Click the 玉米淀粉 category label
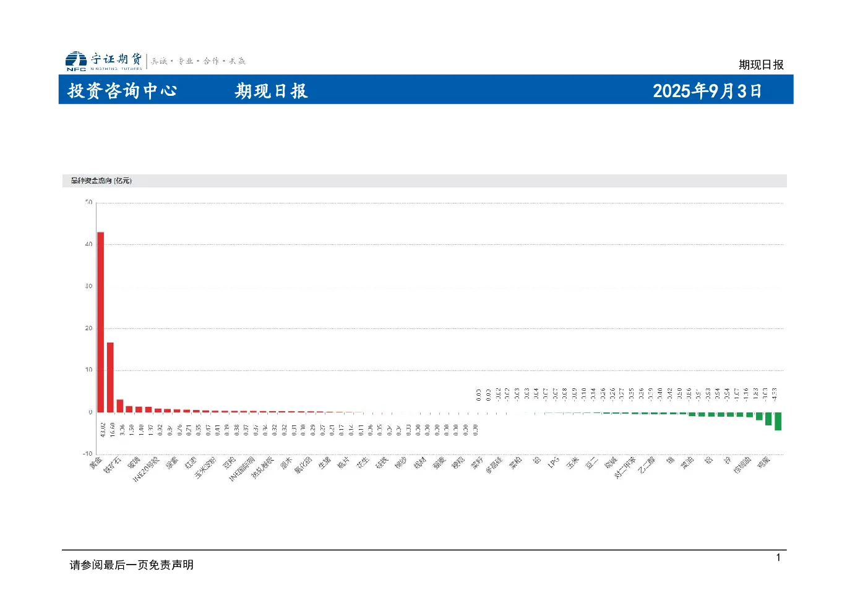This screenshot has height=614, width=868. tap(205, 467)
